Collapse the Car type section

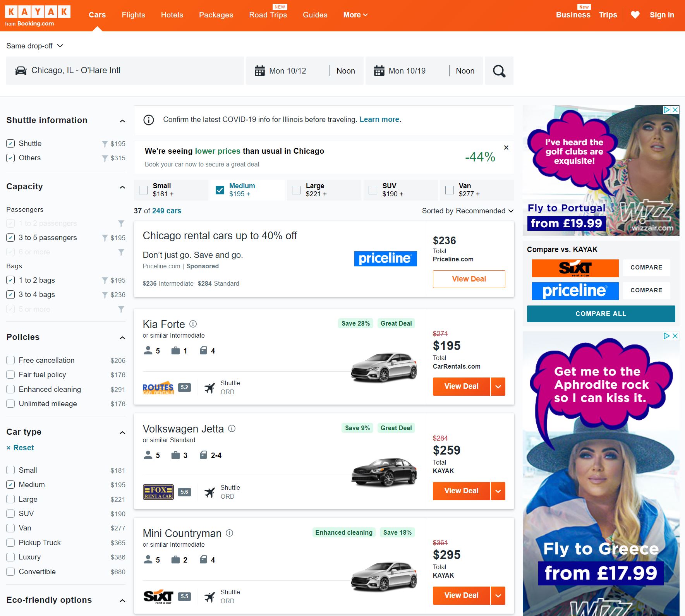pyautogui.click(x=122, y=432)
